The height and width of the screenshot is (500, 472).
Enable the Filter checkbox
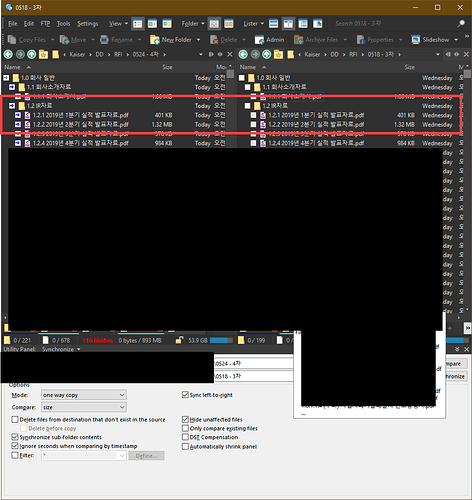point(15,455)
